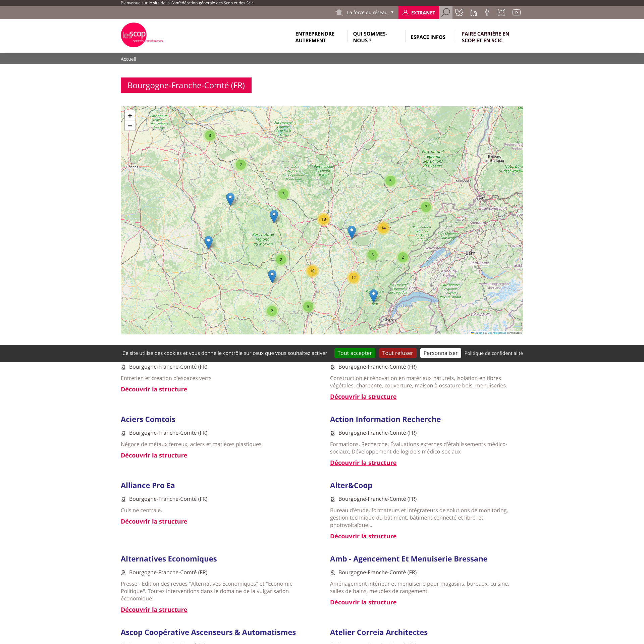Open Amb - Agencement Et Menuiserie Bressane title
This screenshot has height=644, width=644.
click(409, 559)
